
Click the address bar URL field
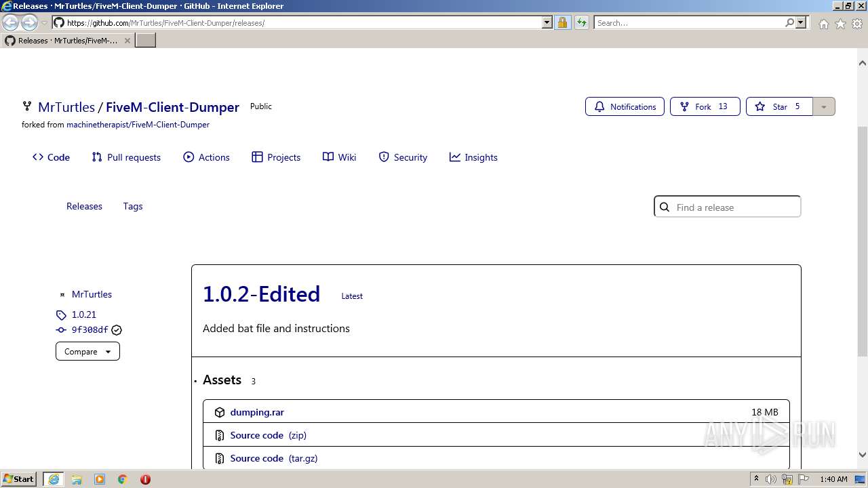point(303,22)
